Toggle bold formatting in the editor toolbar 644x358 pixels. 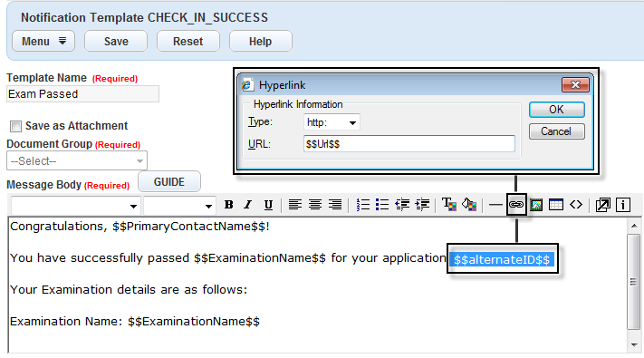[229, 205]
